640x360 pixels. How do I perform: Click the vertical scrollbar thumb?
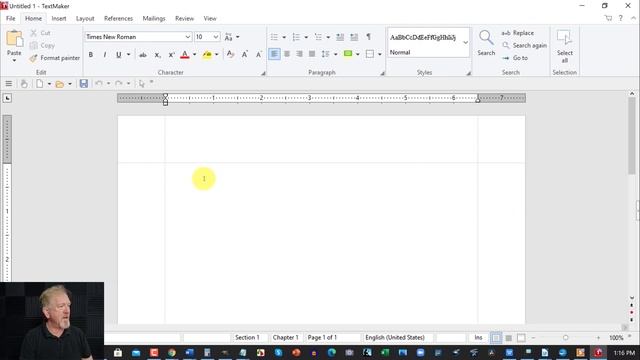(632, 137)
